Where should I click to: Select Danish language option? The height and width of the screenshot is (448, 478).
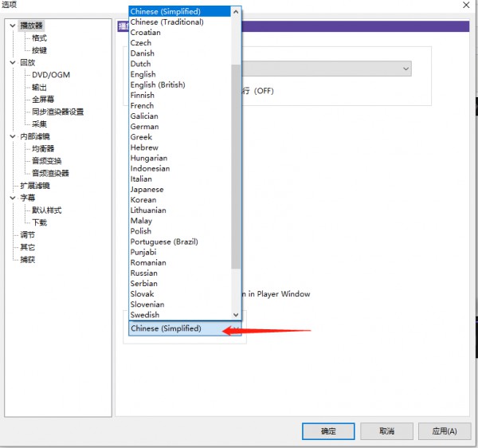tap(180, 53)
